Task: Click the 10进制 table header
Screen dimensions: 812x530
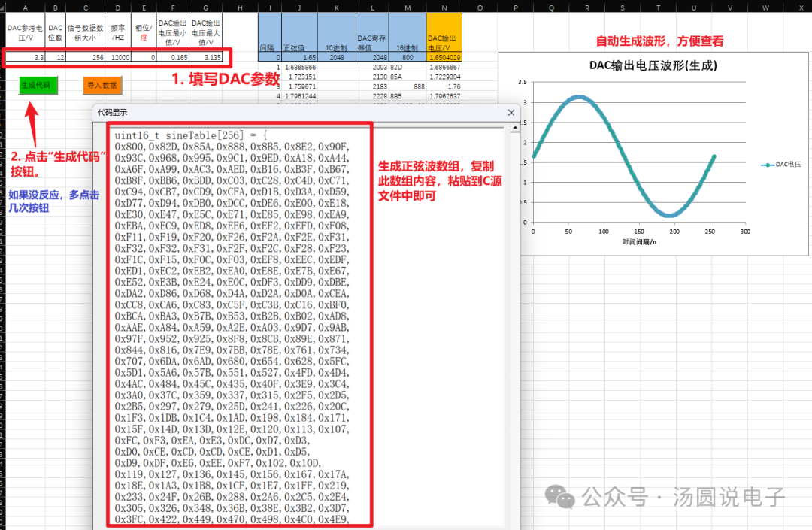Action: [x=337, y=32]
